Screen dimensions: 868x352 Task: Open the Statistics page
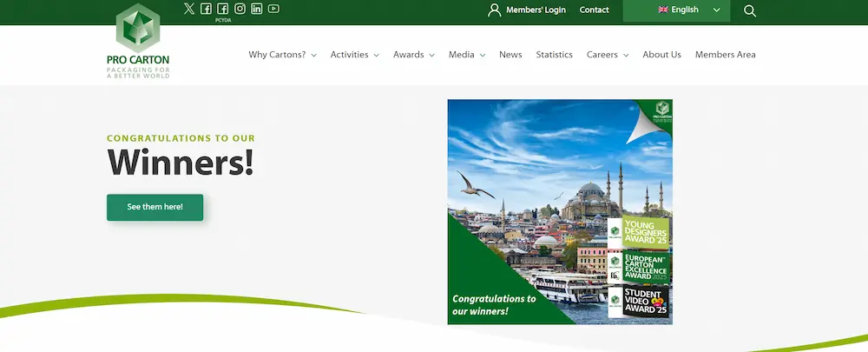(x=554, y=55)
